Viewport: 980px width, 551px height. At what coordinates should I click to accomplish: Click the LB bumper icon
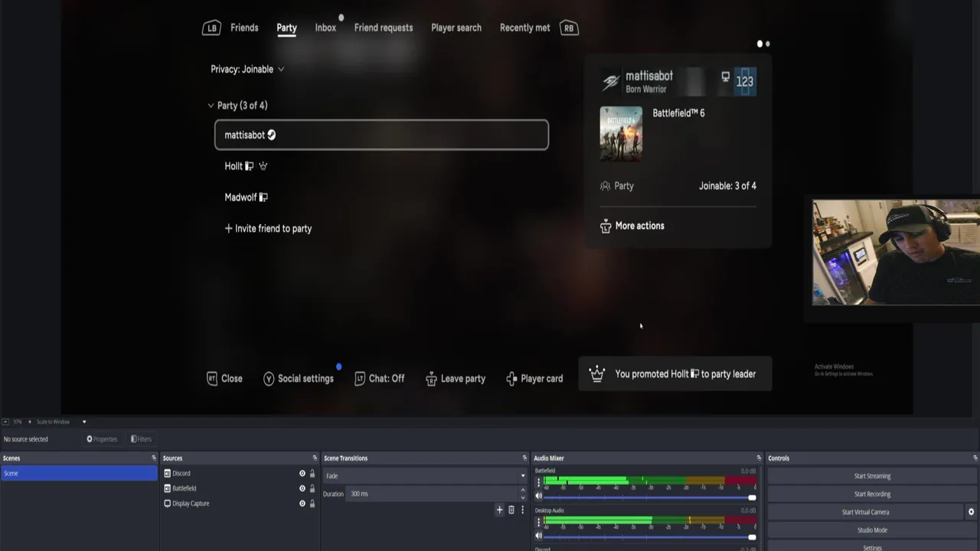[211, 28]
